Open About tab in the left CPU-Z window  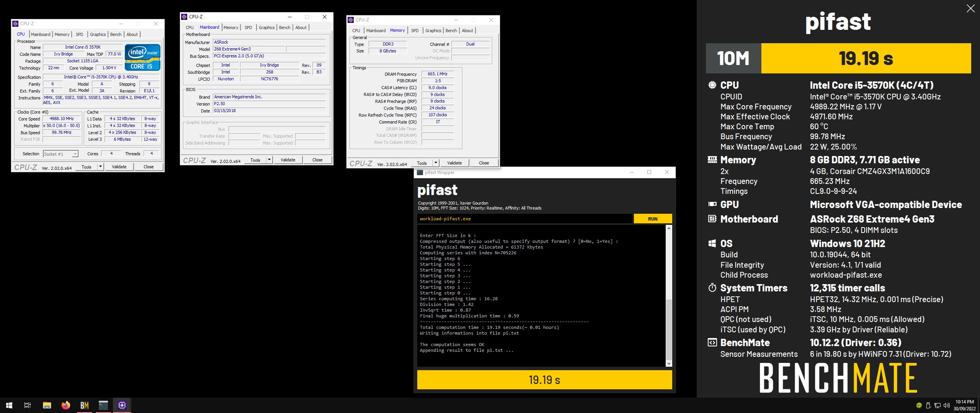(132, 34)
